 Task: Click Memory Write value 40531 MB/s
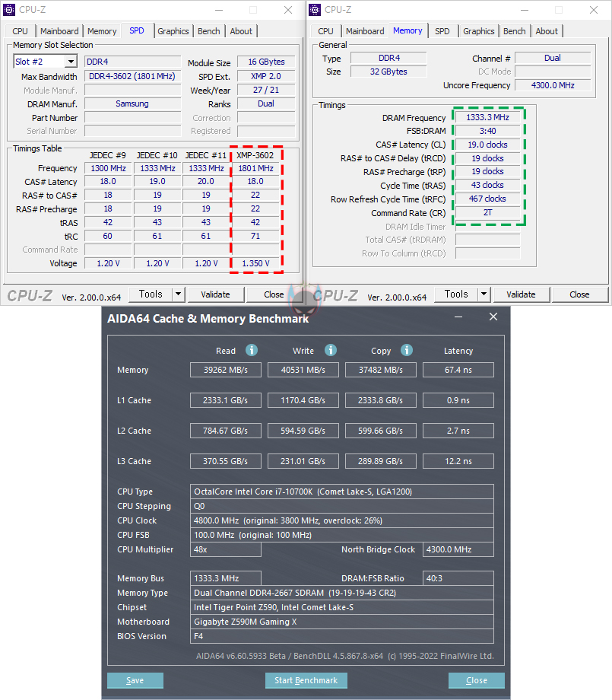coord(303,370)
